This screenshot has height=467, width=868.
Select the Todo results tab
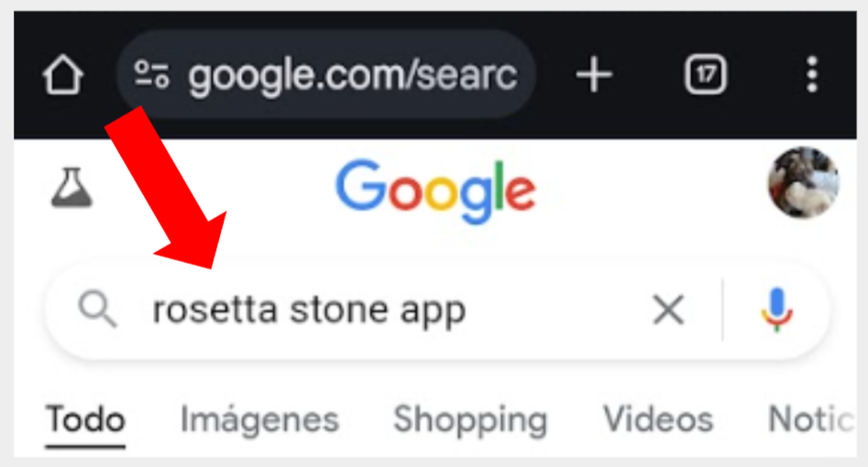(86, 420)
